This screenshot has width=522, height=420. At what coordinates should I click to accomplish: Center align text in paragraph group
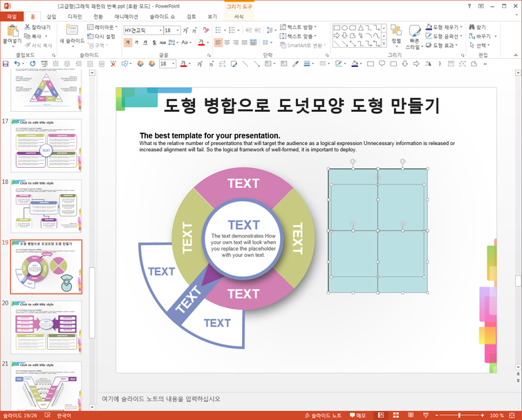(x=227, y=43)
